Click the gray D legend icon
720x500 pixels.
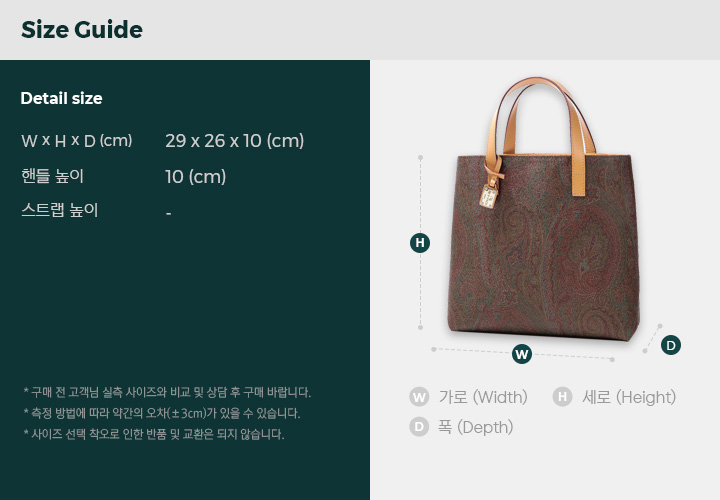pyautogui.click(x=419, y=427)
